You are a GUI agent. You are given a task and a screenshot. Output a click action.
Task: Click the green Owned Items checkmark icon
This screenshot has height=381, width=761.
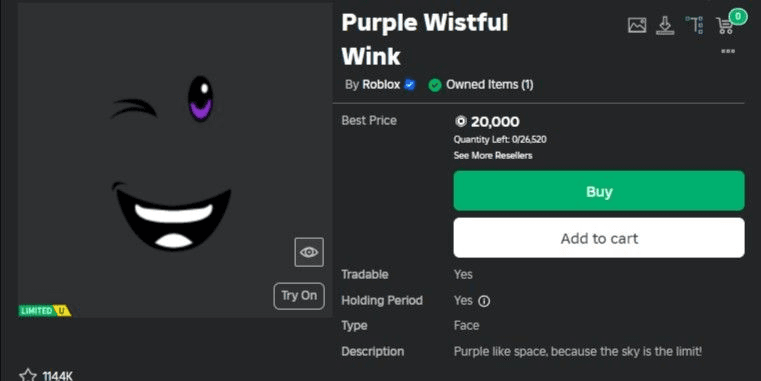[435, 85]
